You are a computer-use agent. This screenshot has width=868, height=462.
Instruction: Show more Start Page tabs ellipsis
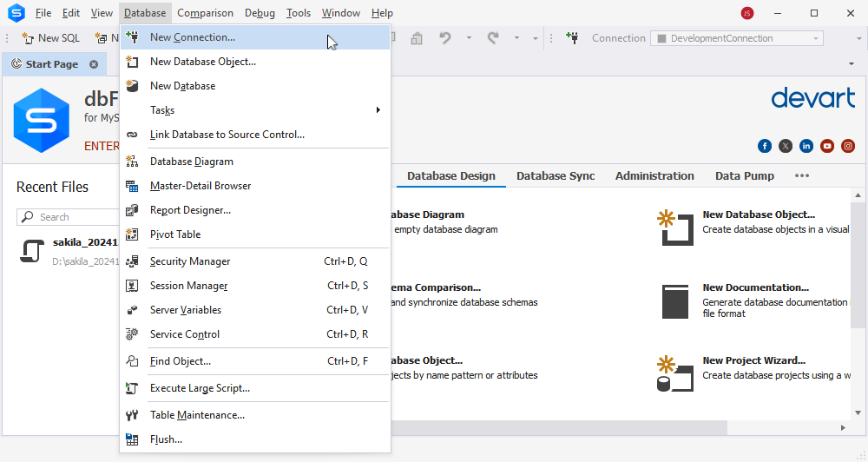pos(802,175)
